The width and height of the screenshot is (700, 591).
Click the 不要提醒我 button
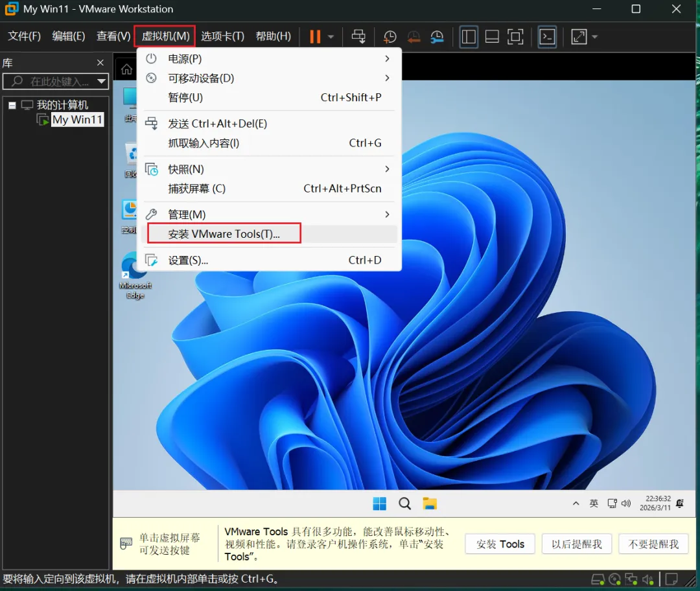pyautogui.click(x=653, y=544)
